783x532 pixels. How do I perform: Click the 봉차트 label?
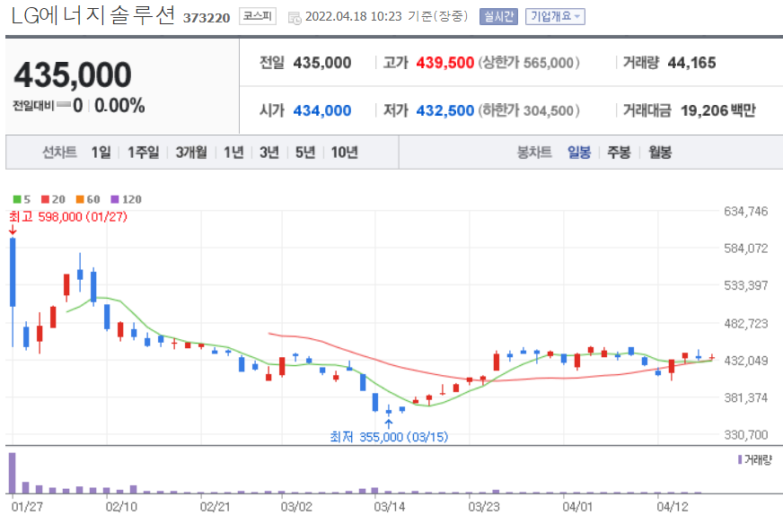(x=534, y=152)
